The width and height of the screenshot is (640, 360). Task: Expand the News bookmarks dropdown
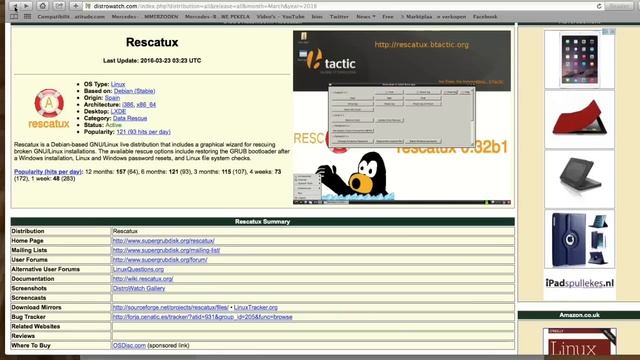pyautogui.click(x=366, y=17)
